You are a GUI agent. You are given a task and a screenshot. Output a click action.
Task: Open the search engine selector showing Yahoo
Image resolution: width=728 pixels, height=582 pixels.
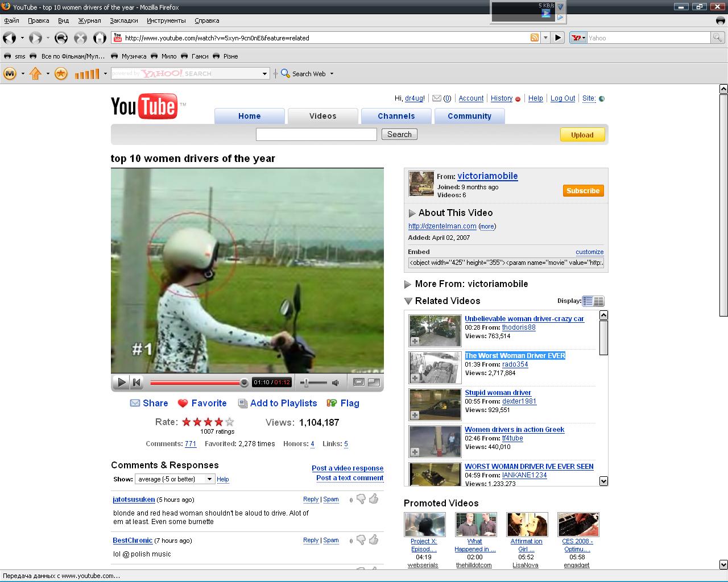tap(578, 38)
